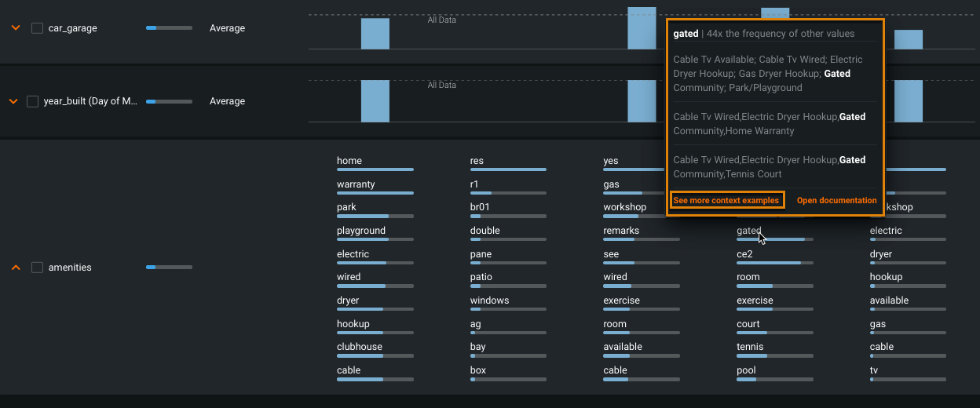The width and height of the screenshot is (980, 408).
Task: Click See more context examples link
Action: coord(726,200)
